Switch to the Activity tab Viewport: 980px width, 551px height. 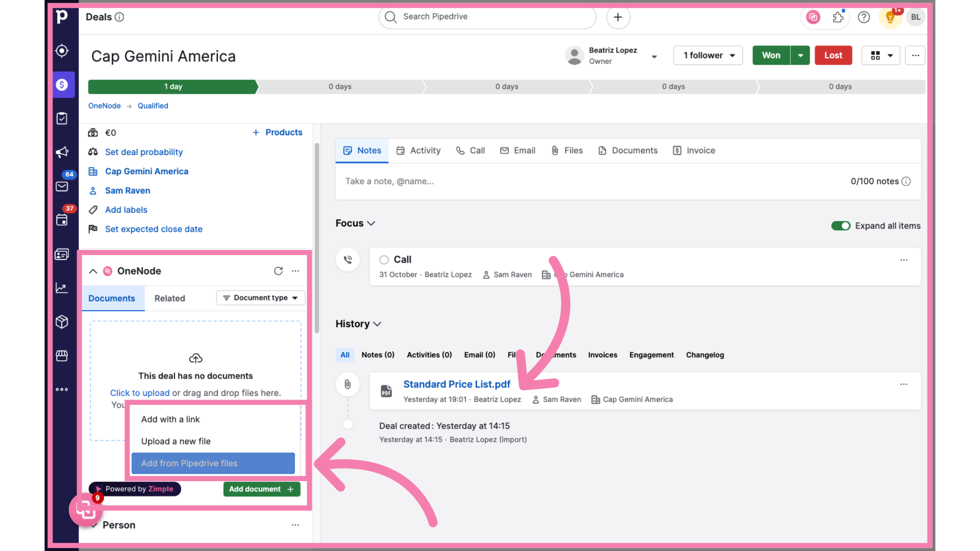(418, 151)
